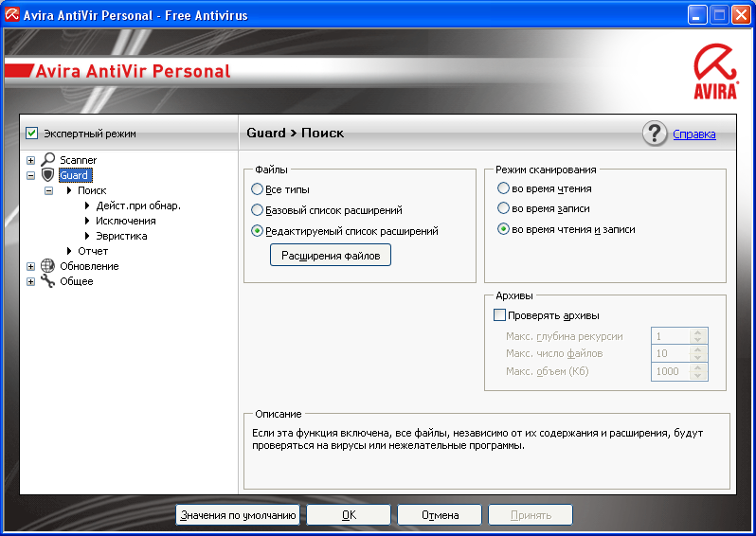
Task: Select Guard in the settings tree
Action: coord(74,175)
